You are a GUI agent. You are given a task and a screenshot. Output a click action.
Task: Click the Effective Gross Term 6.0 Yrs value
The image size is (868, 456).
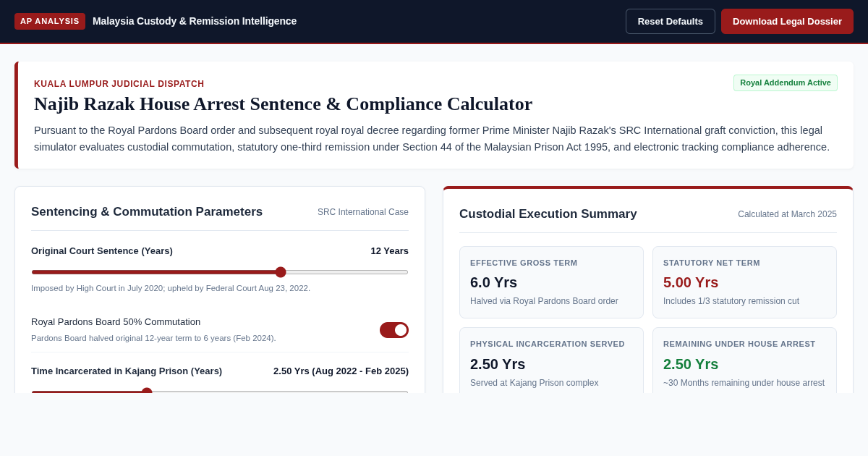[x=493, y=282]
